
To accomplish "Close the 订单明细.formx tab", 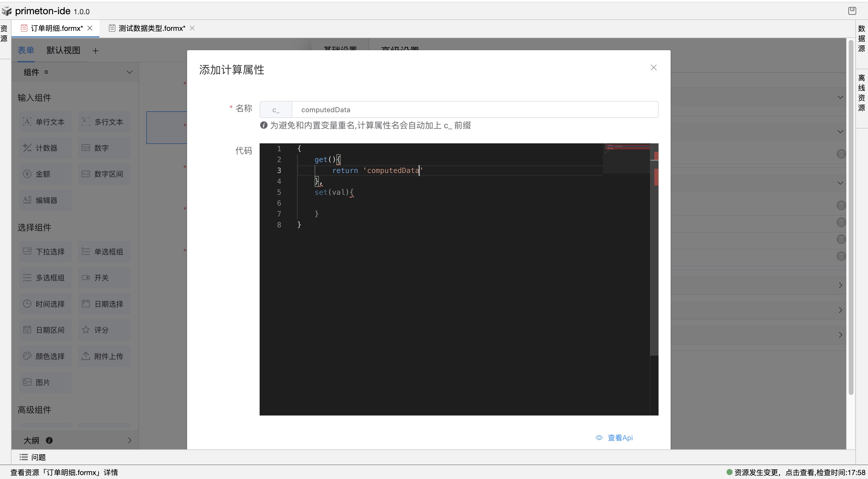I will 90,28.
